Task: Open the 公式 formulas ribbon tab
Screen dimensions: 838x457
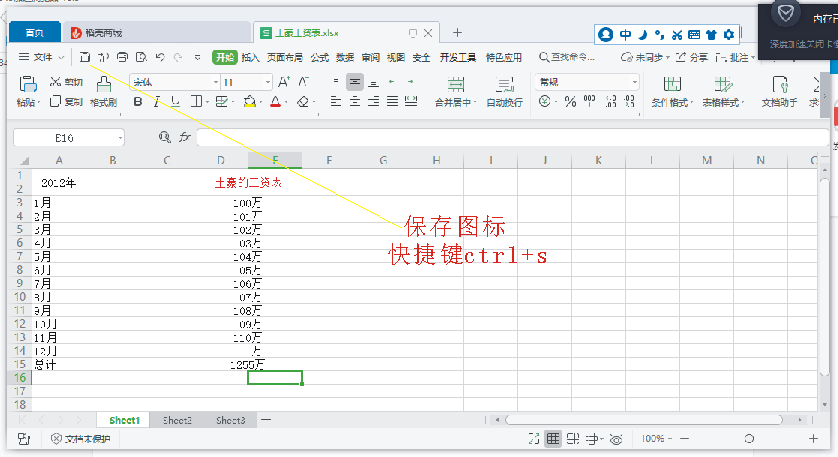Action: coord(319,57)
